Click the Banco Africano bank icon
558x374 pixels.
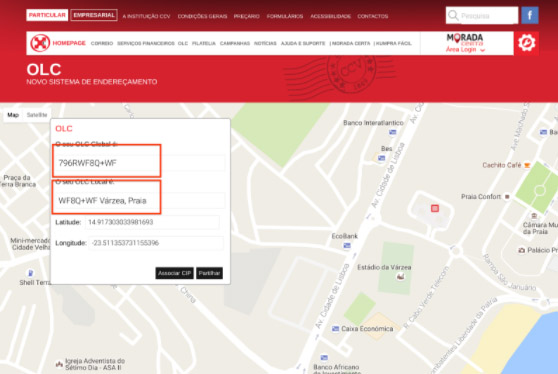tap(323, 358)
